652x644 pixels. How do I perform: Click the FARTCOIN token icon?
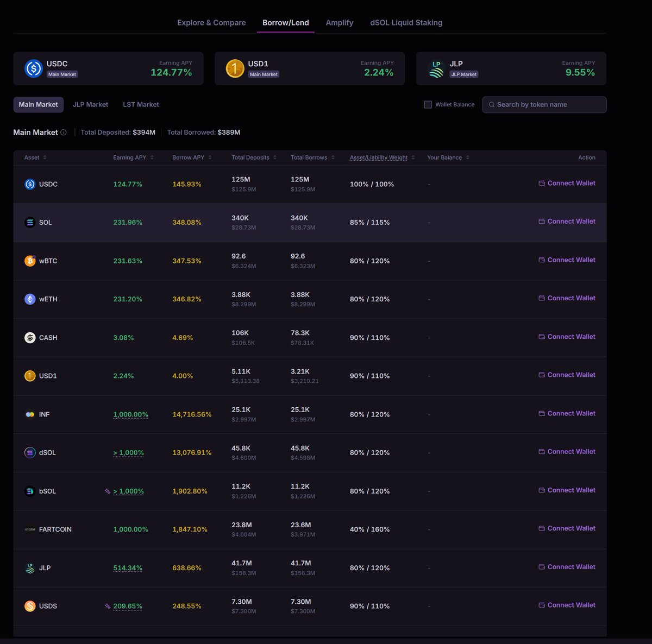(x=30, y=529)
